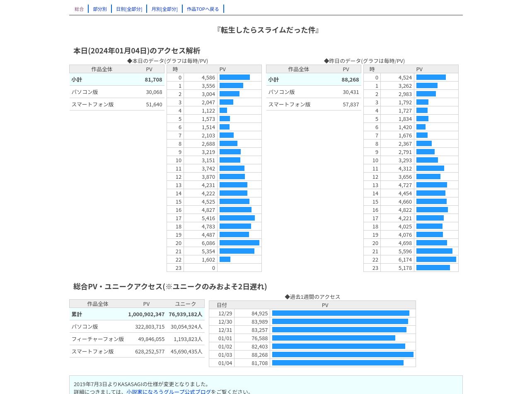The width and height of the screenshot is (532, 394).
Task: Click today's 小計 value 81,708
Action: pos(153,79)
